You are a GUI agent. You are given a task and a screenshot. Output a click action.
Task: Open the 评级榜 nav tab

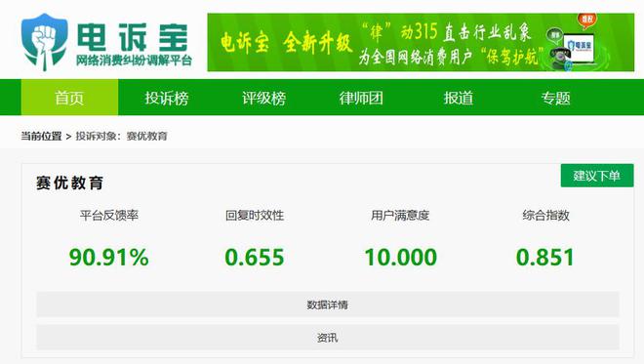[263, 98]
